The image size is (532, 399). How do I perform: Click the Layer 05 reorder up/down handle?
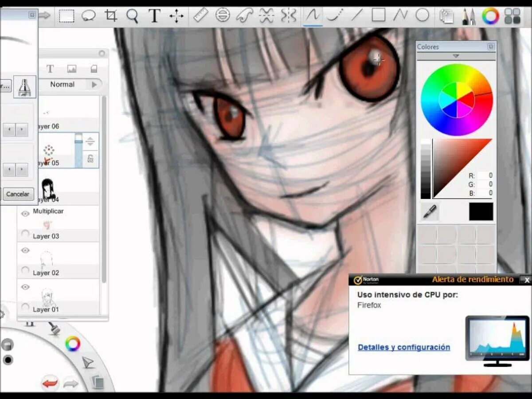(90, 142)
